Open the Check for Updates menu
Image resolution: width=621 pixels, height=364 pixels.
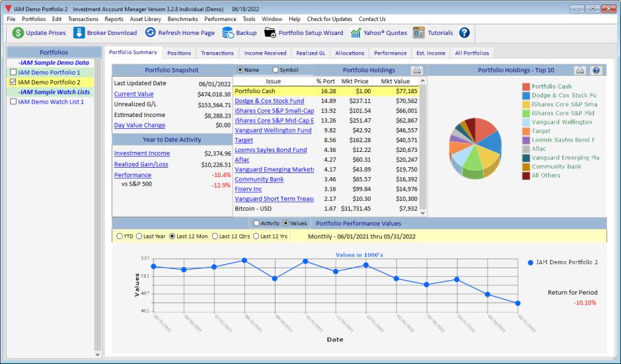tap(330, 19)
